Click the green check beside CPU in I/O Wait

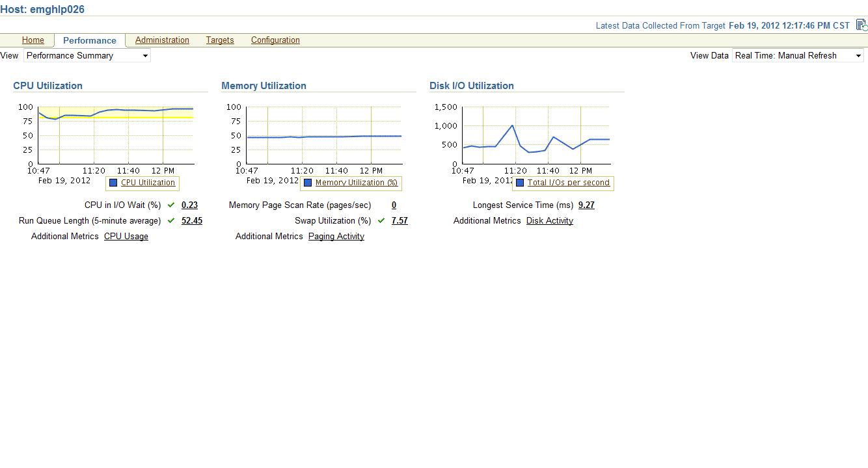[x=171, y=205]
